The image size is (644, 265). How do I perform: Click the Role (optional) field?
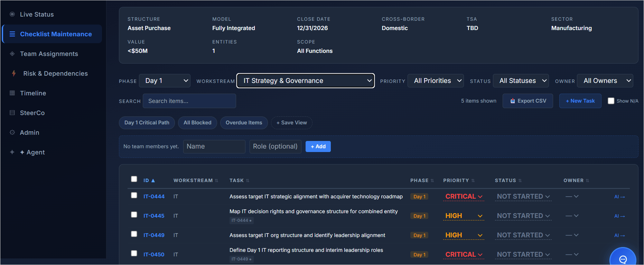276,146
